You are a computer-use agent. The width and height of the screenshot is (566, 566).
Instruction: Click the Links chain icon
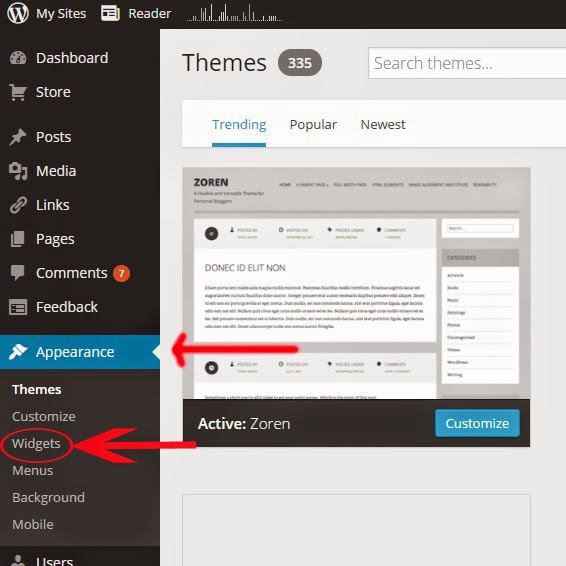(18, 205)
